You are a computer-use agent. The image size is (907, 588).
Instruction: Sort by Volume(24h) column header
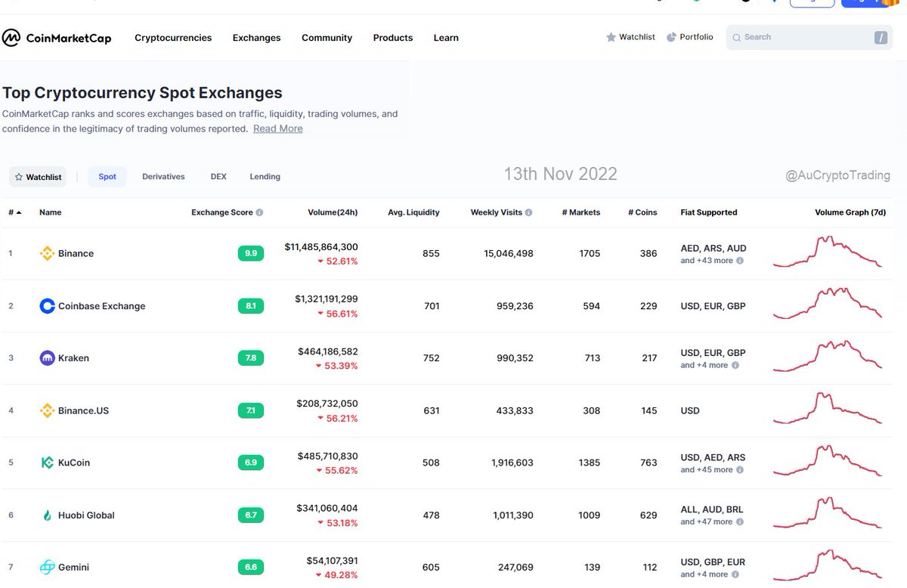pyautogui.click(x=333, y=212)
